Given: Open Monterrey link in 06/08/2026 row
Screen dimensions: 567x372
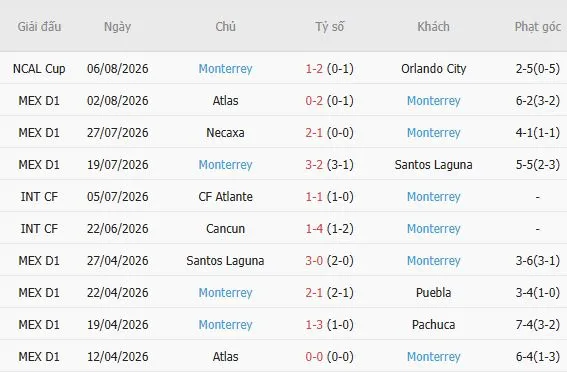Looking at the screenshot, I should [225, 69].
